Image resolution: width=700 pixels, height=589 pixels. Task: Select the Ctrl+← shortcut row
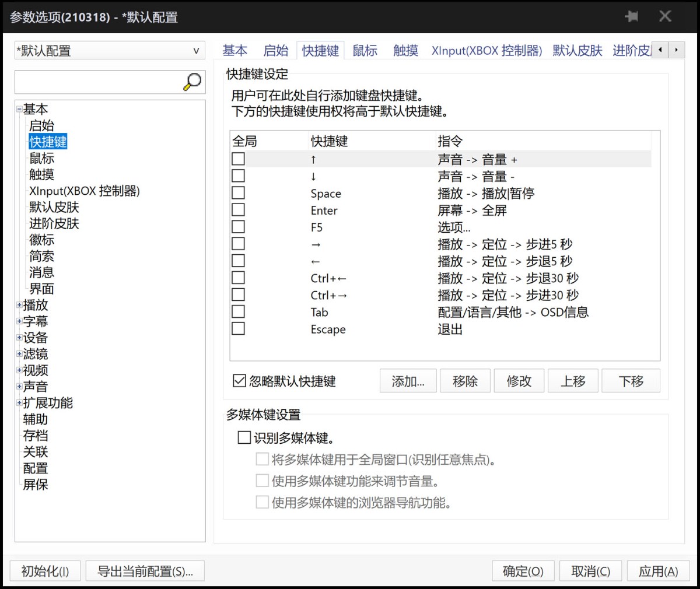tap(441, 278)
